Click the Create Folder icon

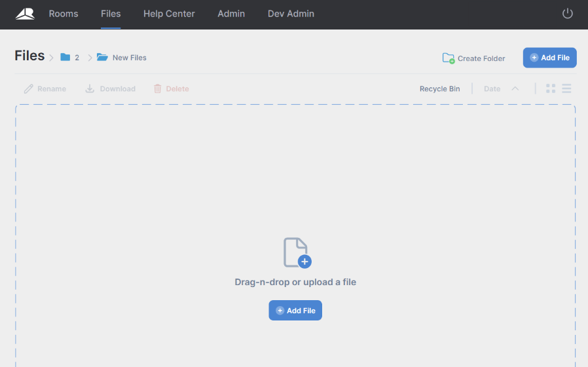pyautogui.click(x=448, y=58)
